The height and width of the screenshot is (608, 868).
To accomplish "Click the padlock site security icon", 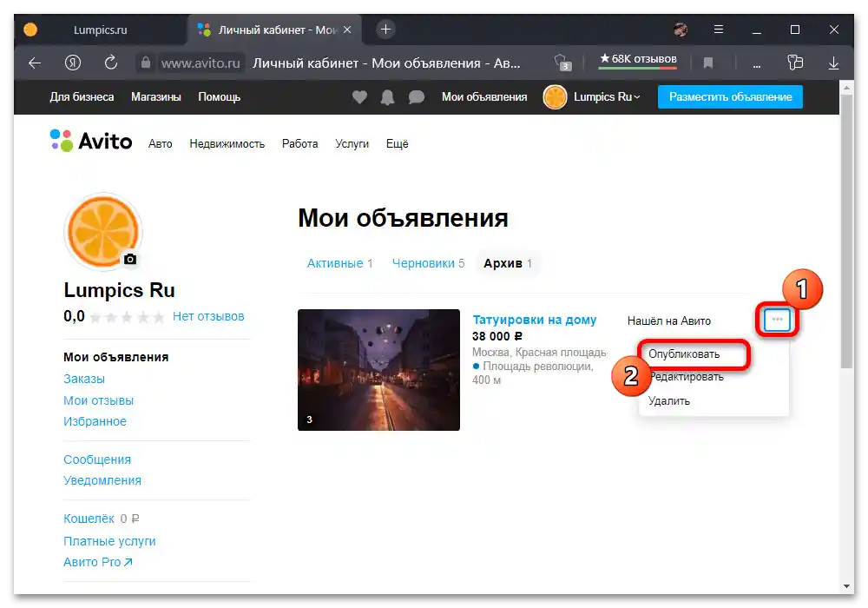I will (146, 63).
